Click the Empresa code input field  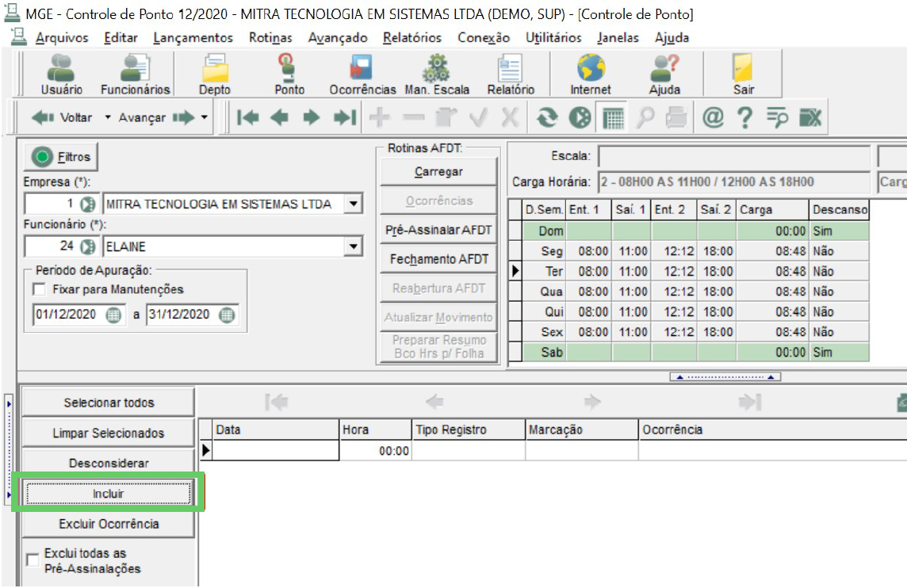pyautogui.click(x=51, y=204)
